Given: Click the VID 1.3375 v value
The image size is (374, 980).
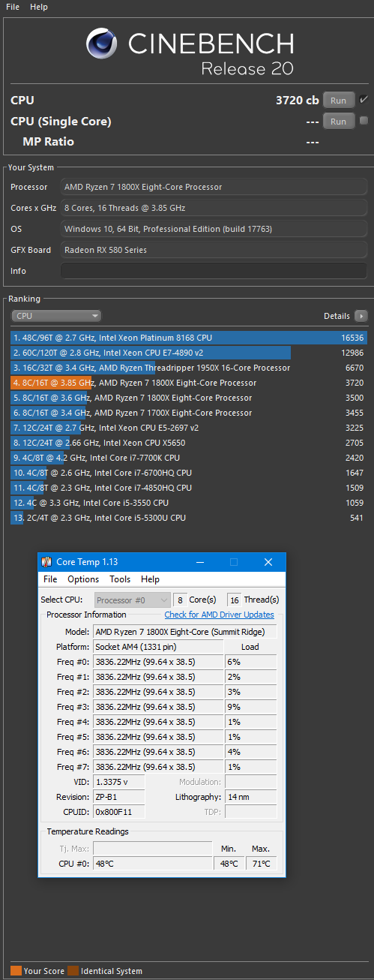Looking at the screenshot, I should pyautogui.click(x=118, y=782).
